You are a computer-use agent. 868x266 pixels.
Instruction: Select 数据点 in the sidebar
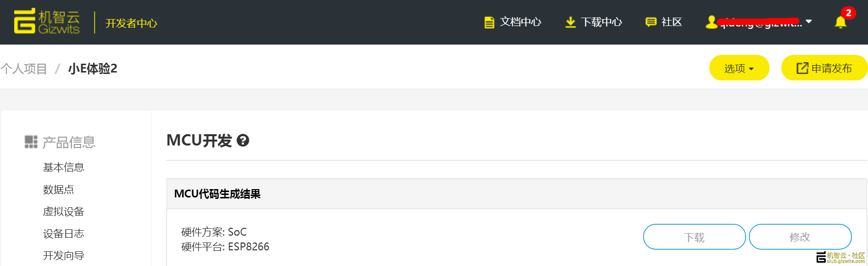(x=58, y=190)
